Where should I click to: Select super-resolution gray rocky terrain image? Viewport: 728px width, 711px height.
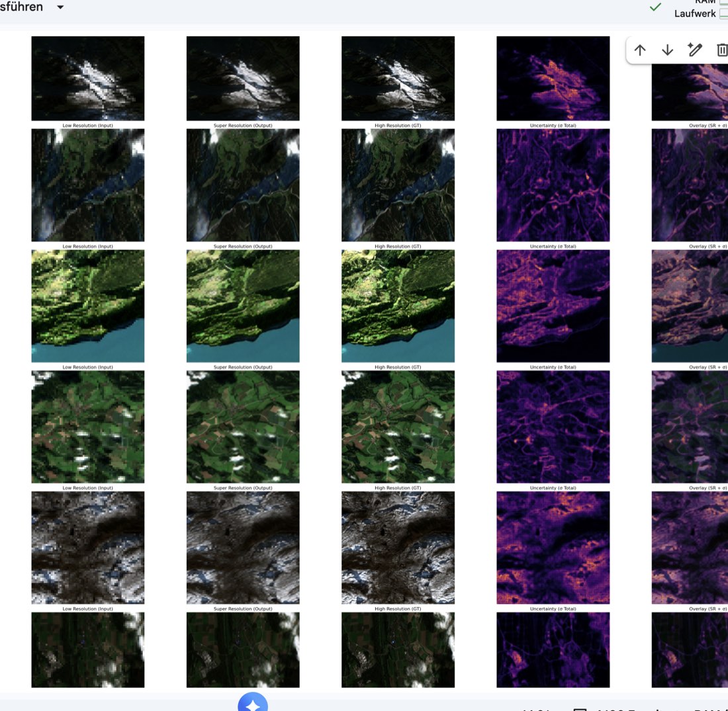pyautogui.click(x=243, y=548)
